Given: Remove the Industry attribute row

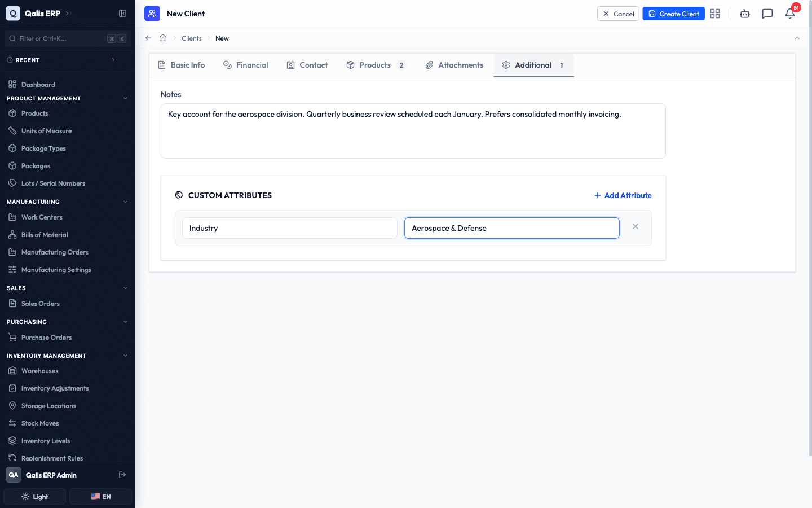Looking at the screenshot, I should tap(636, 226).
